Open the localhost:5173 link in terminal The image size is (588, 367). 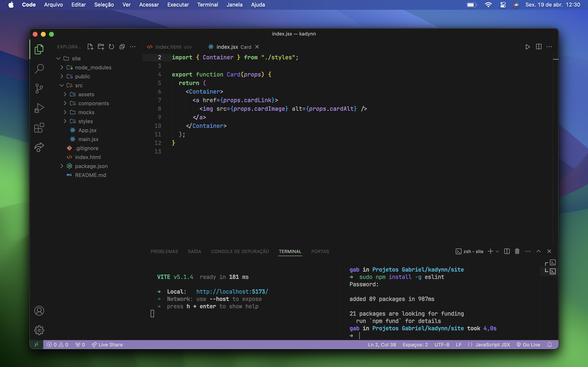tap(232, 292)
